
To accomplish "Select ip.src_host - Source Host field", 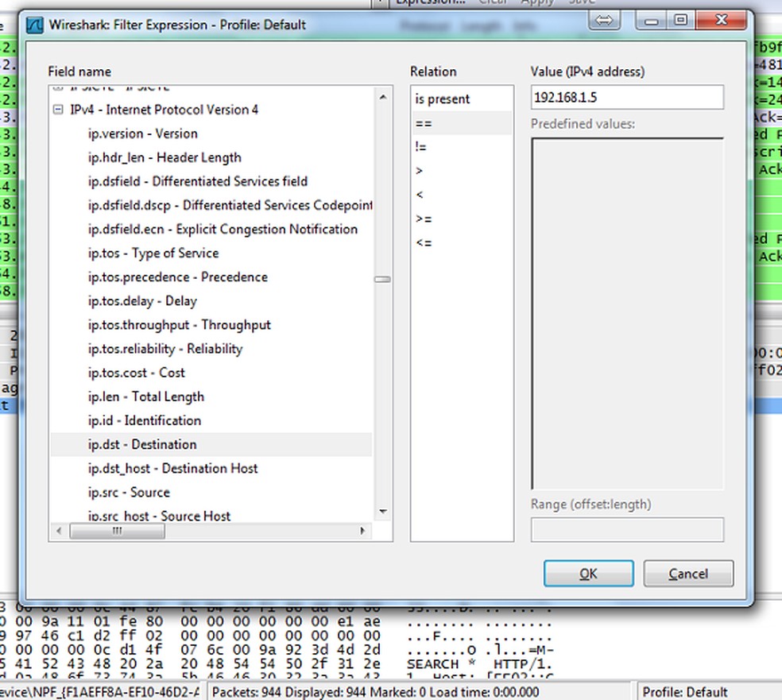I will coord(159,516).
